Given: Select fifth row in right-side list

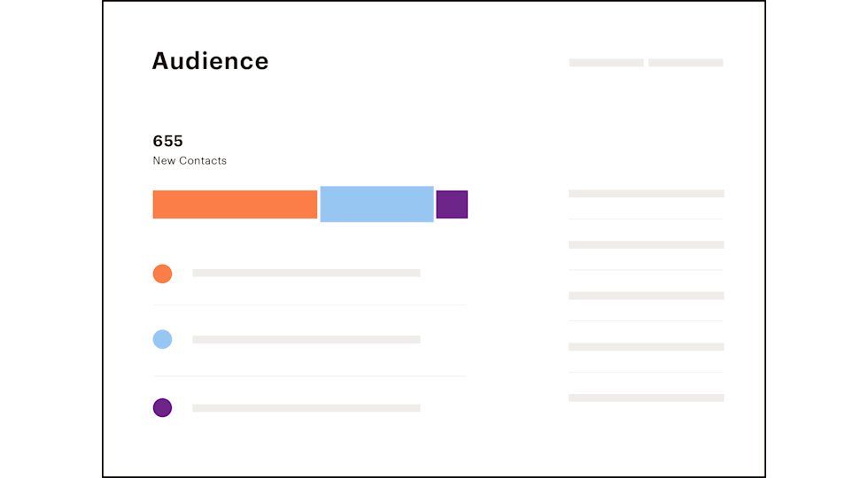Looking at the screenshot, I should 646,398.
